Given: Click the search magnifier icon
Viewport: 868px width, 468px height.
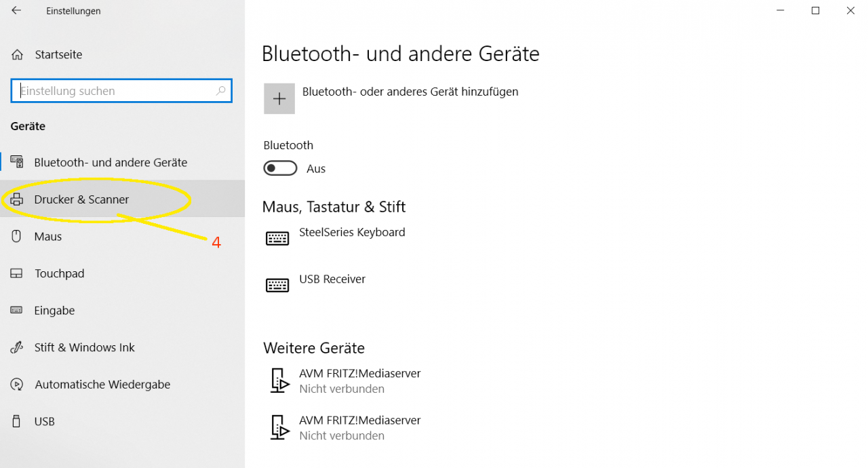Looking at the screenshot, I should [220, 91].
